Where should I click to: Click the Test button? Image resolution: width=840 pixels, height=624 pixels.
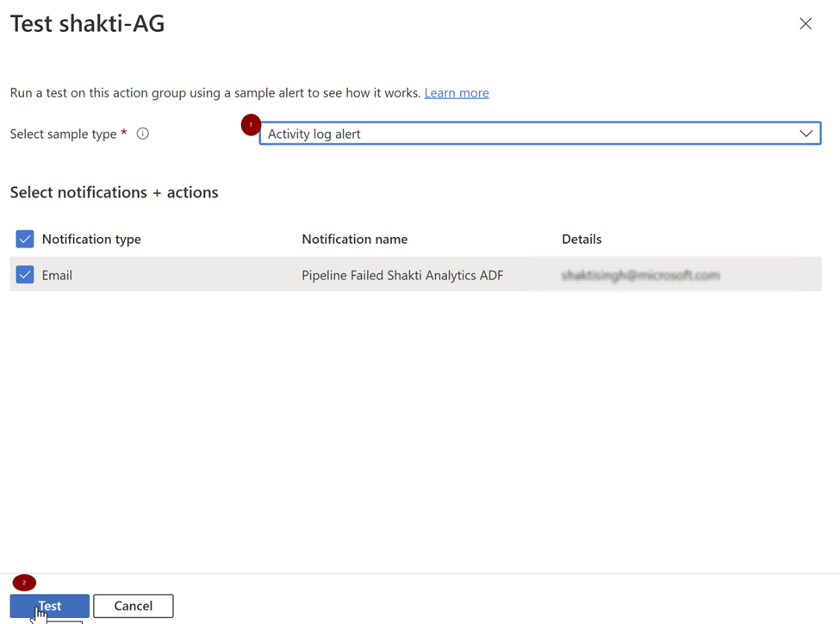coord(49,606)
